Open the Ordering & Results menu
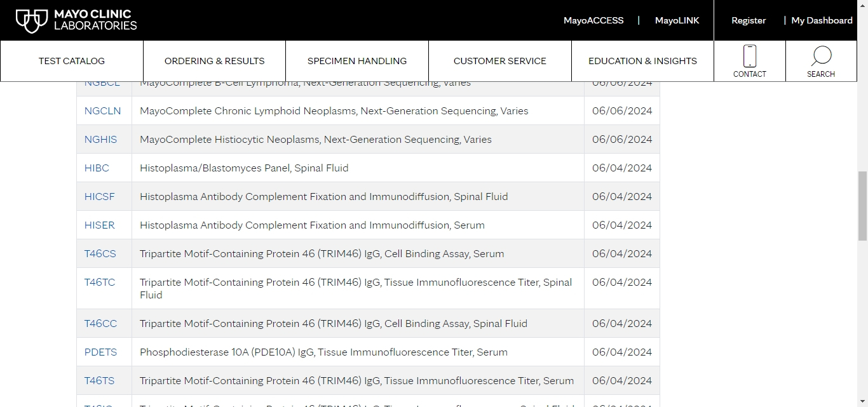 tap(214, 61)
